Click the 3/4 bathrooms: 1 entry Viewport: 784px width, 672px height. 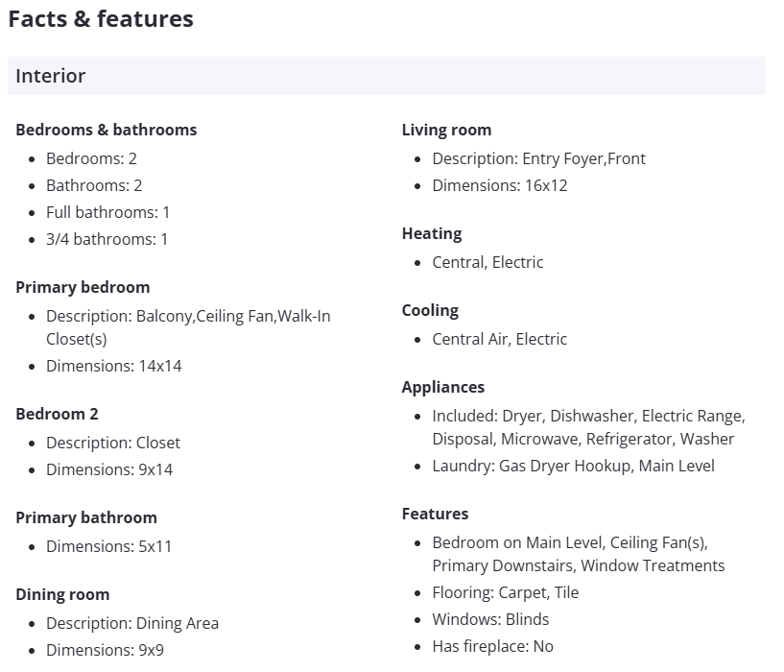pyautogui.click(x=107, y=239)
